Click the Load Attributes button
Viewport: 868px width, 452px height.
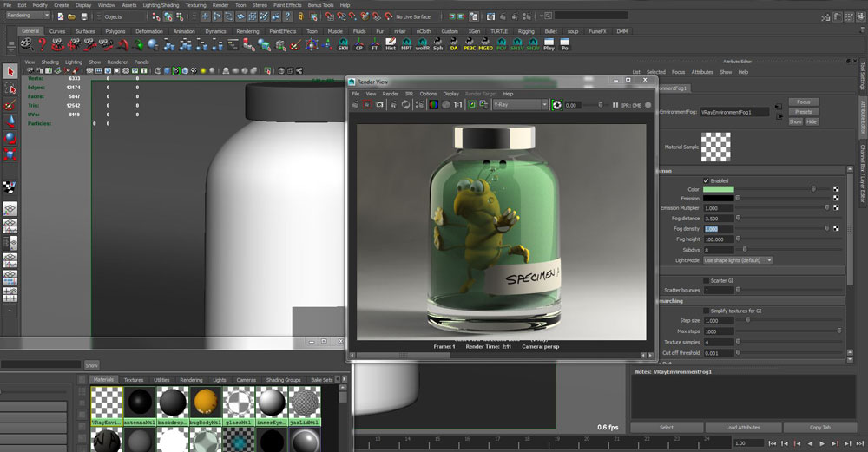point(743,427)
